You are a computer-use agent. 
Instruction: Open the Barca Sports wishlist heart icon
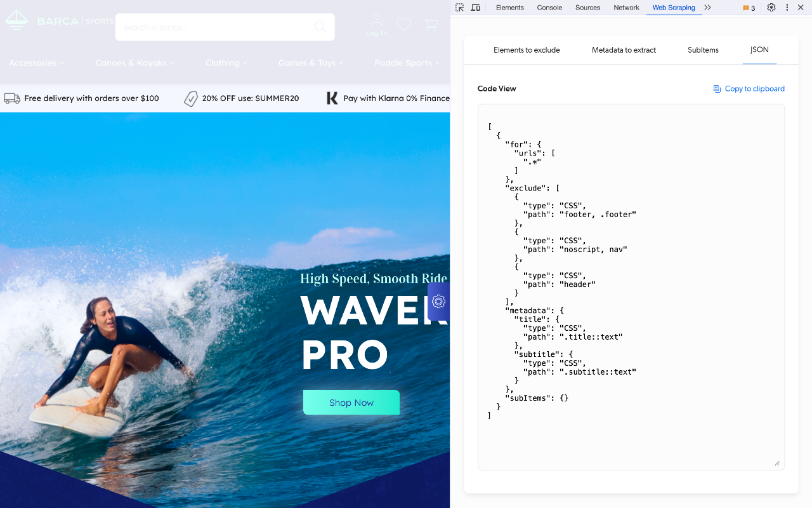(403, 24)
